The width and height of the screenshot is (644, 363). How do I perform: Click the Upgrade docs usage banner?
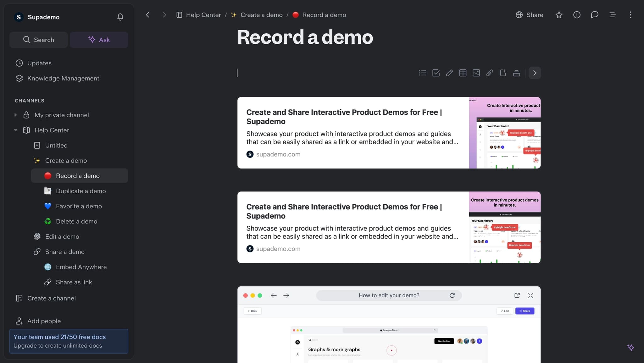pyautogui.click(x=69, y=341)
